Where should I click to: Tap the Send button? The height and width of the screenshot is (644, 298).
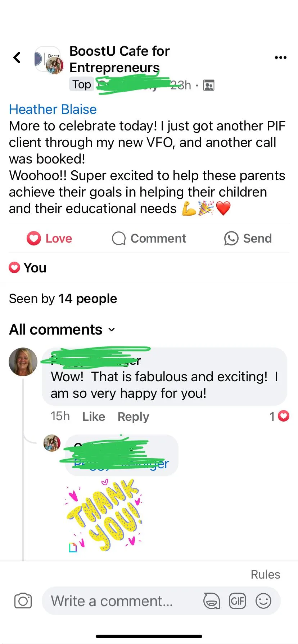click(x=248, y=238)
